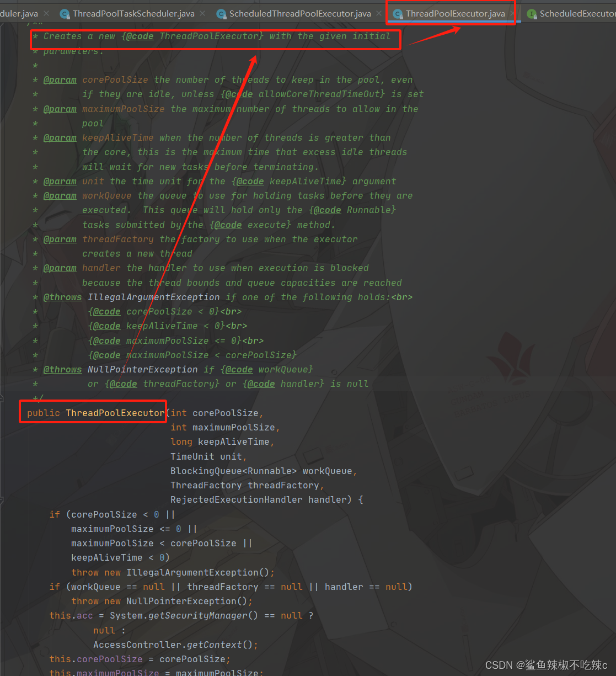Switch to the ThreadPoolTaskScheduler.java tab
Viewport: 616px width, 676px height.
(133, 14)
